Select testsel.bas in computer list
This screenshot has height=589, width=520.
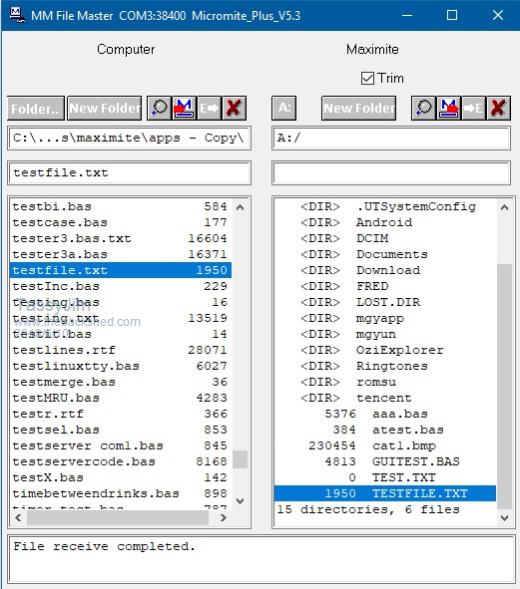point(120,430)
